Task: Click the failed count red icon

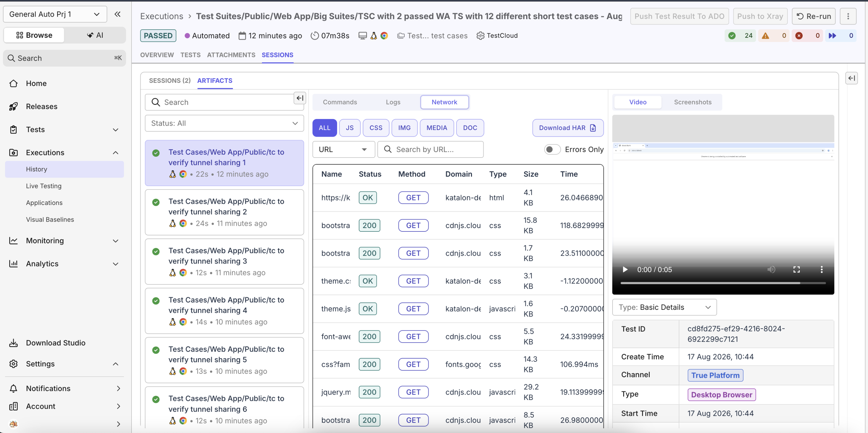Action: 799,36
